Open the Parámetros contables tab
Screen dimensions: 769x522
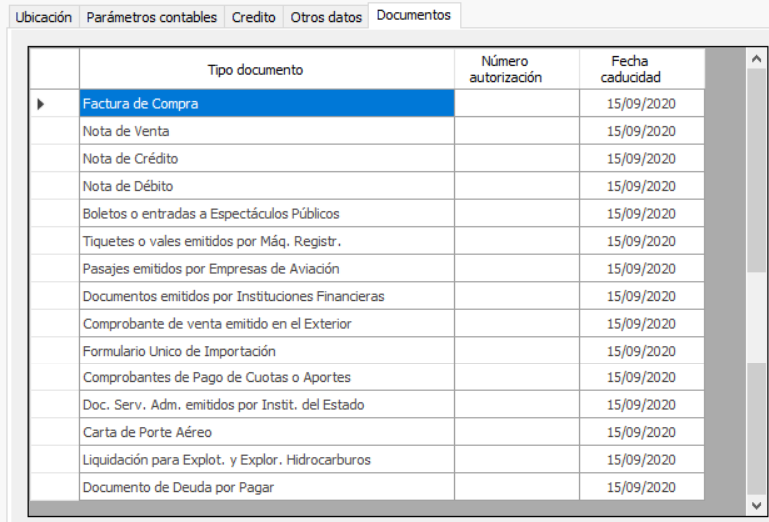coord(151,17)
